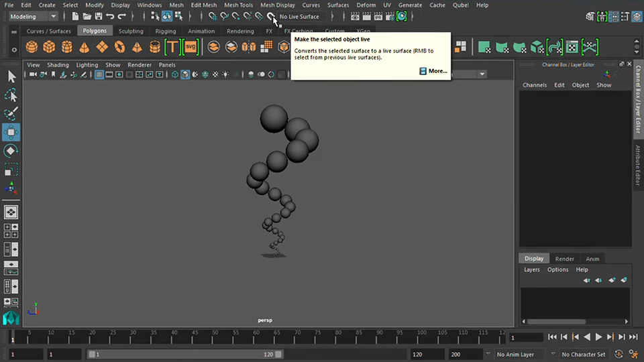Screen dimensions: 644x362
Task: Activate the Rotate tool in the Tool Box
Action: [11, 151]
